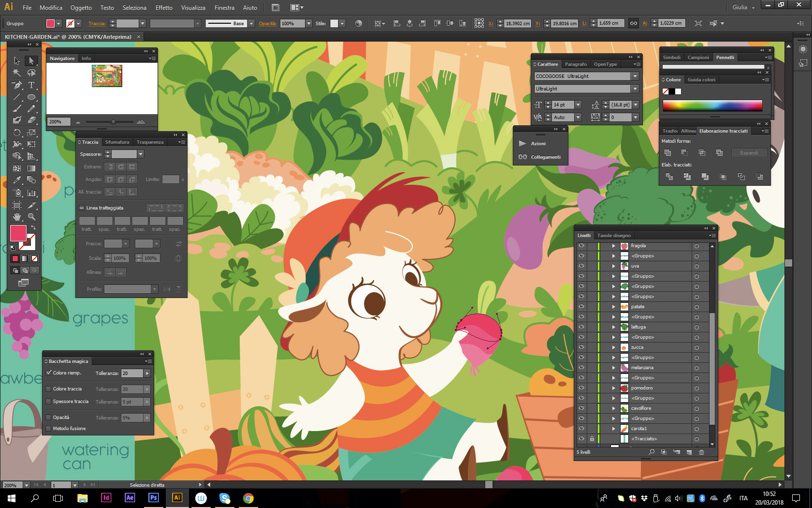812x508 pixels.
Task: Click the red fill color swatch in toolbox
Action: click(18, 233)
